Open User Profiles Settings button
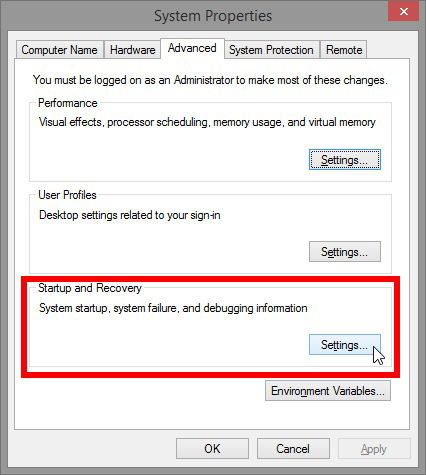The width and height of the screenshot is (426, 475). 345,252
